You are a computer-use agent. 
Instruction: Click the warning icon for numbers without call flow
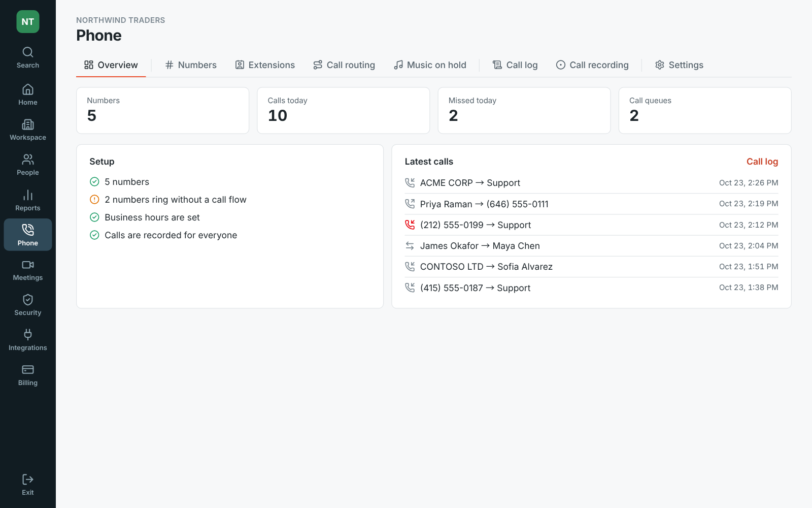pyautogui.click(x=94, y=200)
